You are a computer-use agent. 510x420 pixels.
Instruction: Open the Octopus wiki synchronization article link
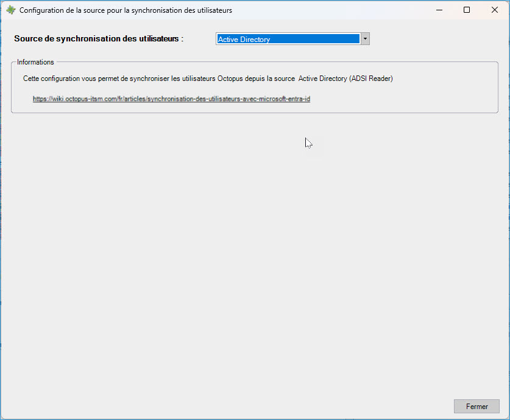coord(171,99)
